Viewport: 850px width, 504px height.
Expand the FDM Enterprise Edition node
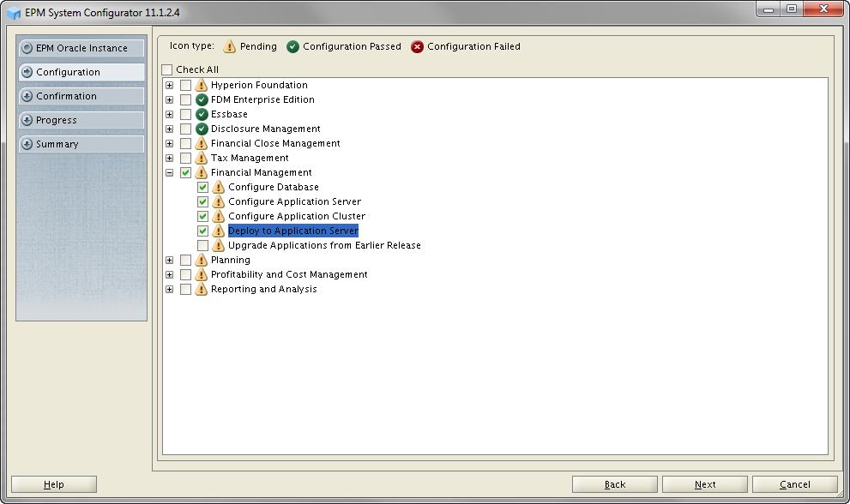point(169,99)
